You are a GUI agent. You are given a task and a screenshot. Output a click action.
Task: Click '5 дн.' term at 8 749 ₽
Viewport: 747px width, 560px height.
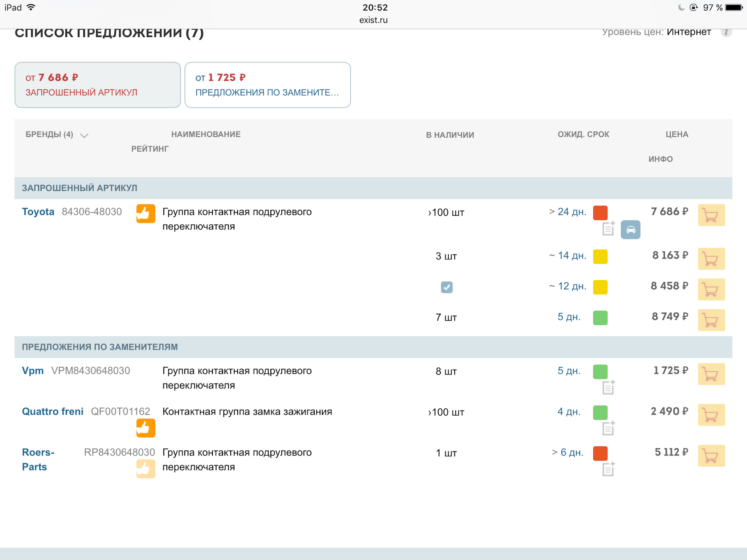569,317
